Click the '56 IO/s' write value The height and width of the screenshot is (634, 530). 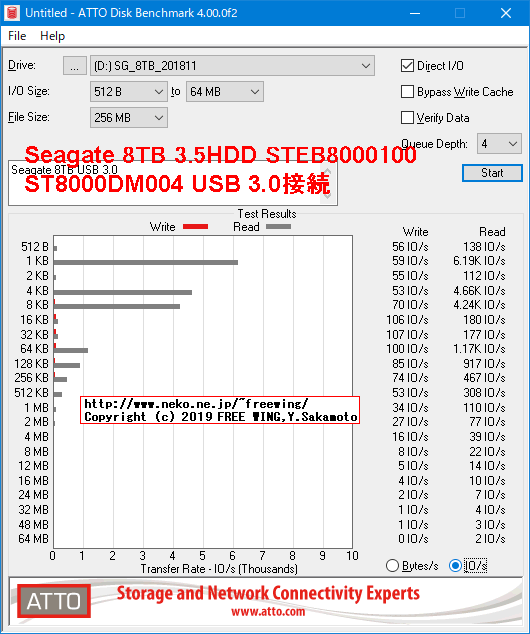[410, 247]
